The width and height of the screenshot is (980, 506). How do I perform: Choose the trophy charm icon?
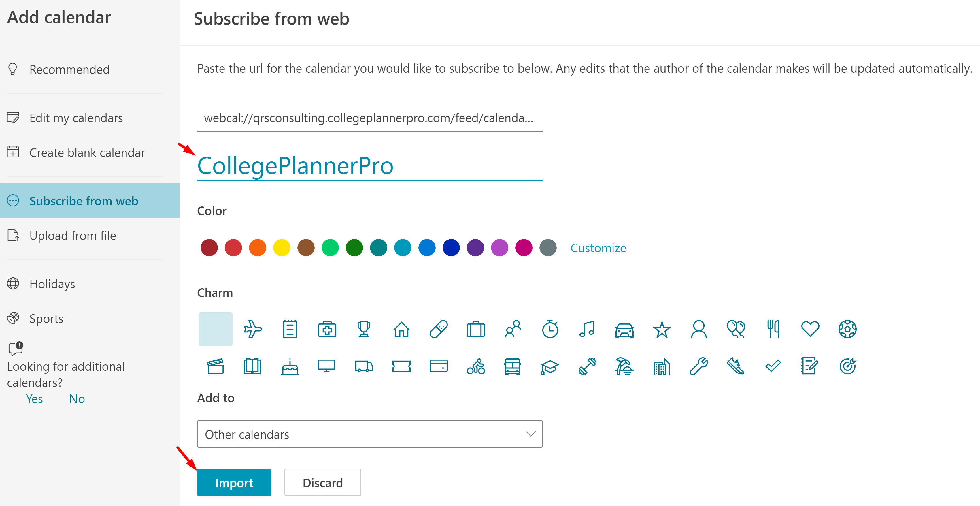click(364, 329)
